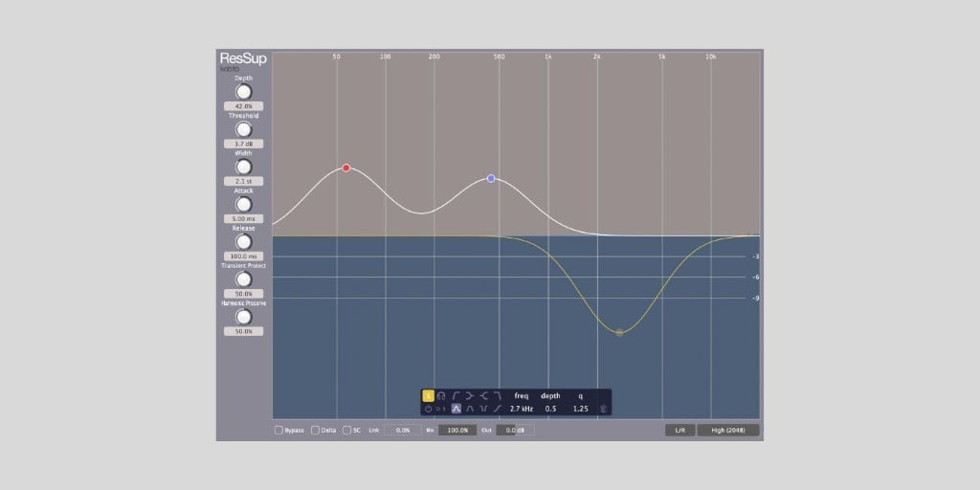Select the tilt shelf shape icon

click(x=498, y=409)
